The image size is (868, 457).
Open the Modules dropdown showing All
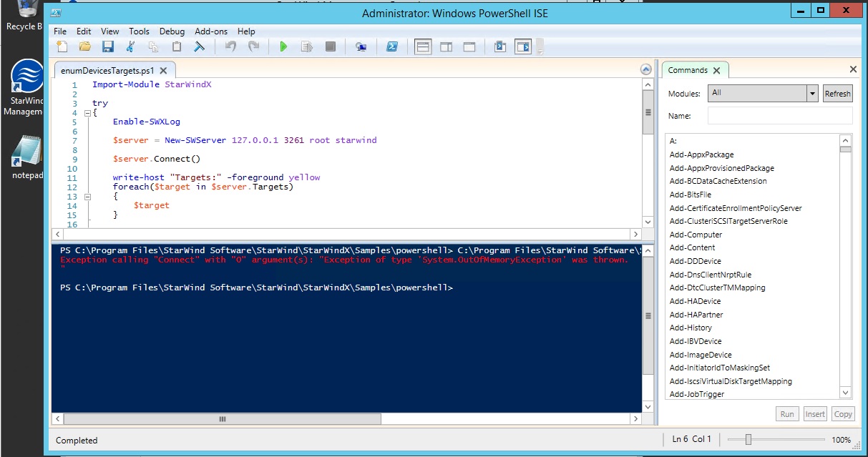point(763,93)
